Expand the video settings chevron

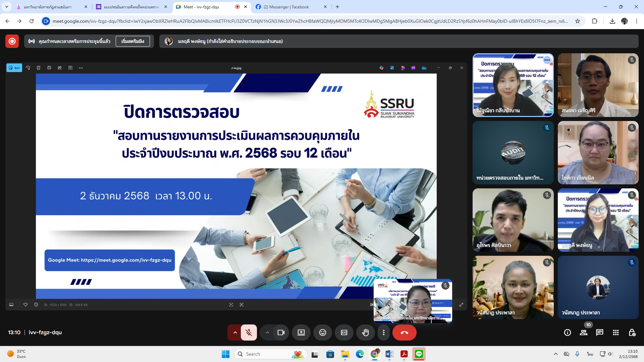(x=267, y=333)
